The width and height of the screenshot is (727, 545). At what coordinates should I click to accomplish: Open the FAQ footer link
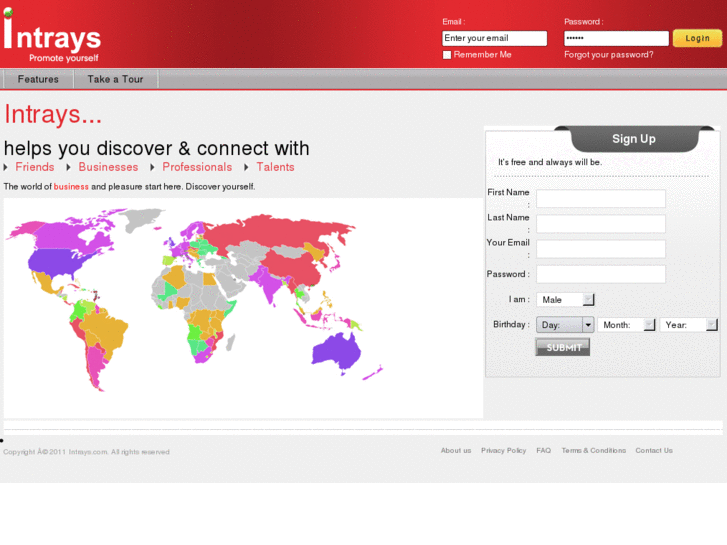tap(543, 450)
